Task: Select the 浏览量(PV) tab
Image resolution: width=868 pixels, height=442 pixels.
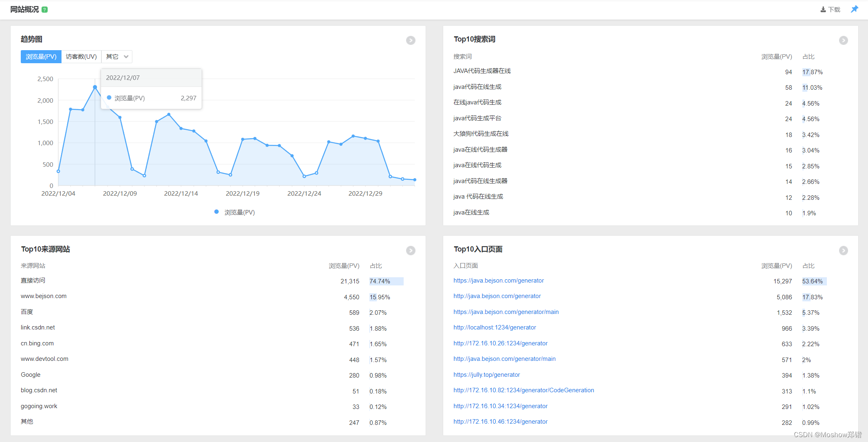Action: point(41,57)
